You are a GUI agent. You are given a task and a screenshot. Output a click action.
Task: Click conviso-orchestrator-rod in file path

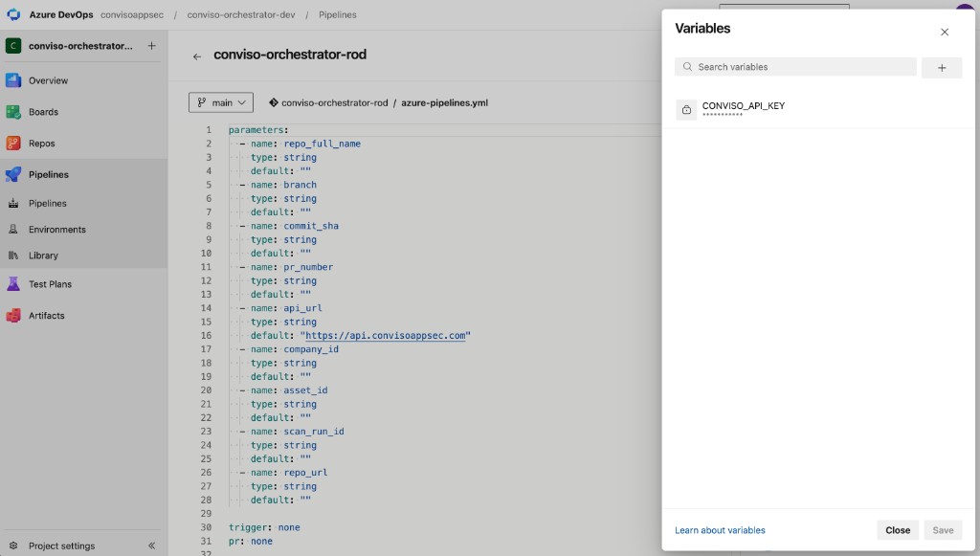click(334, 102)
